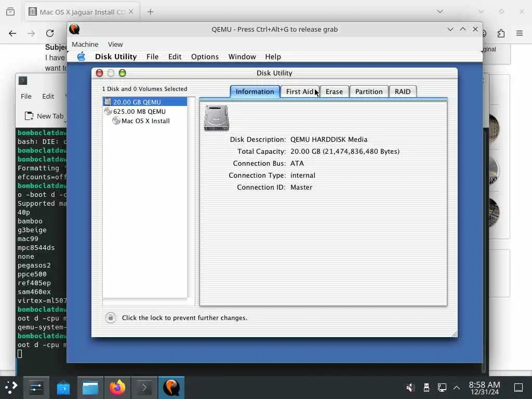Switch to the Erase tab
Viewport: 532px width, 399px height.
point(334,91)
